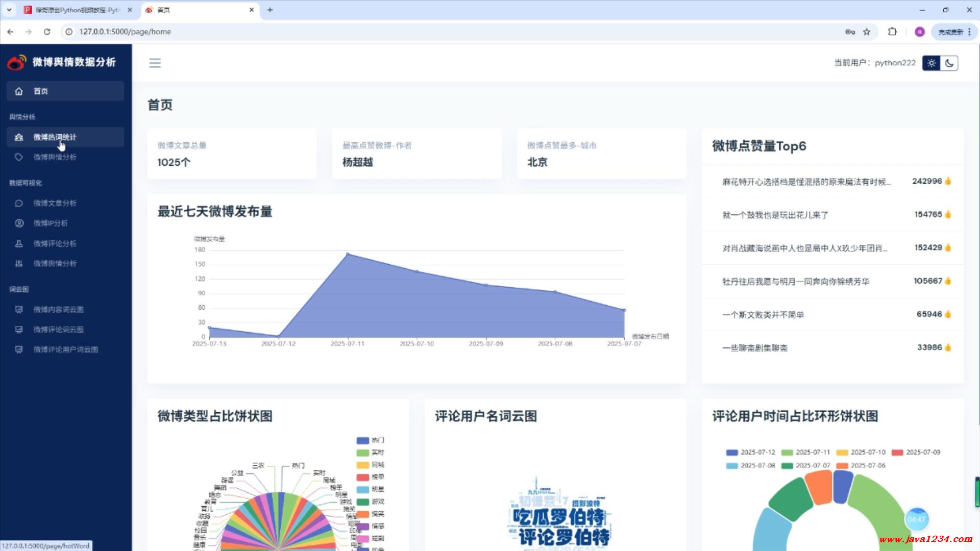
Task: Click the 完成更新 browser update button
Action: 950,32
